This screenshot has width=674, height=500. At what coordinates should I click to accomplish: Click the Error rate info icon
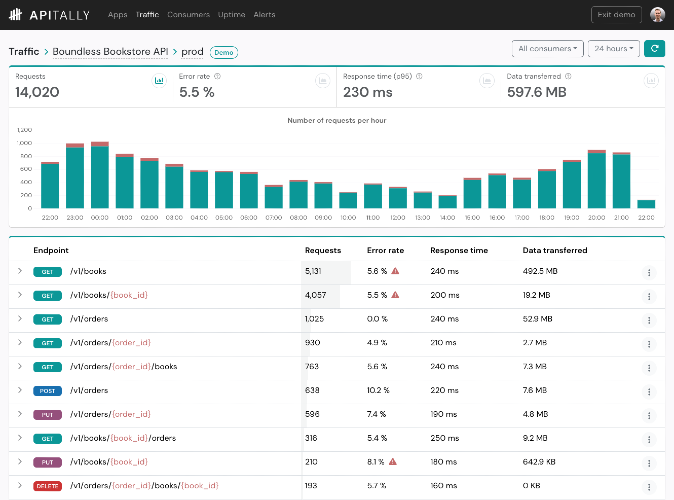[x=218, y=76]
